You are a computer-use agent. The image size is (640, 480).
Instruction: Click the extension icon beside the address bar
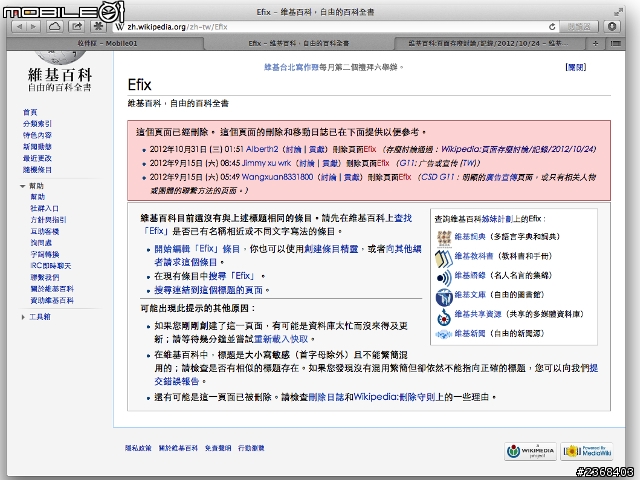(x=98, y=27)
